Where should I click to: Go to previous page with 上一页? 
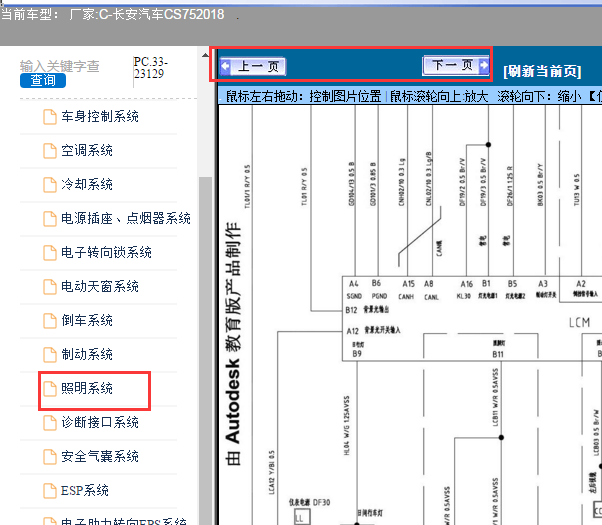click(254, 66)
